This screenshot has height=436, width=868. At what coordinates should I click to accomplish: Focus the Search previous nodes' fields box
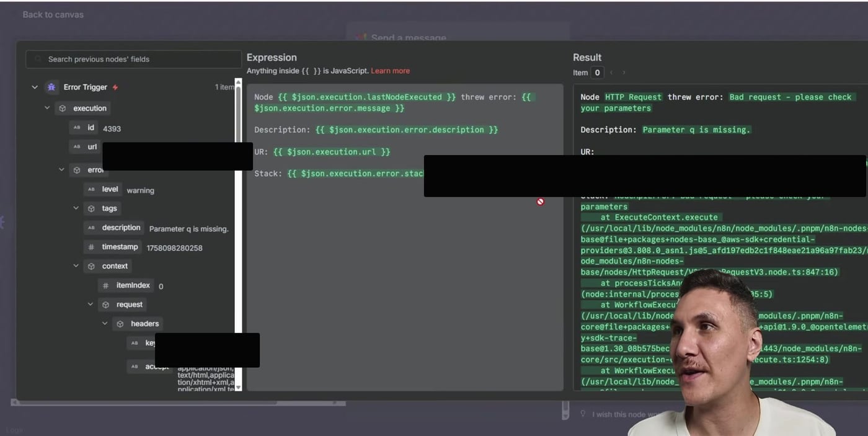click(133, 60)
